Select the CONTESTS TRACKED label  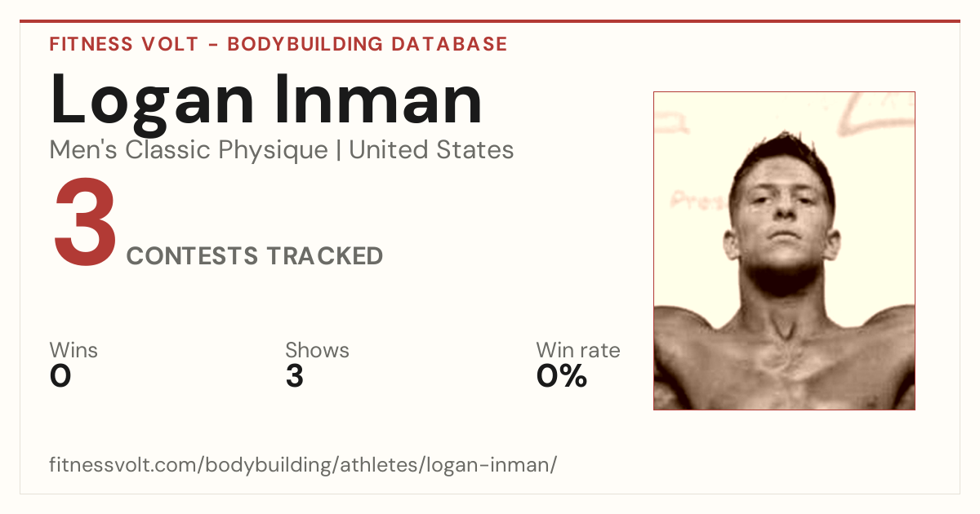[255, 256]
